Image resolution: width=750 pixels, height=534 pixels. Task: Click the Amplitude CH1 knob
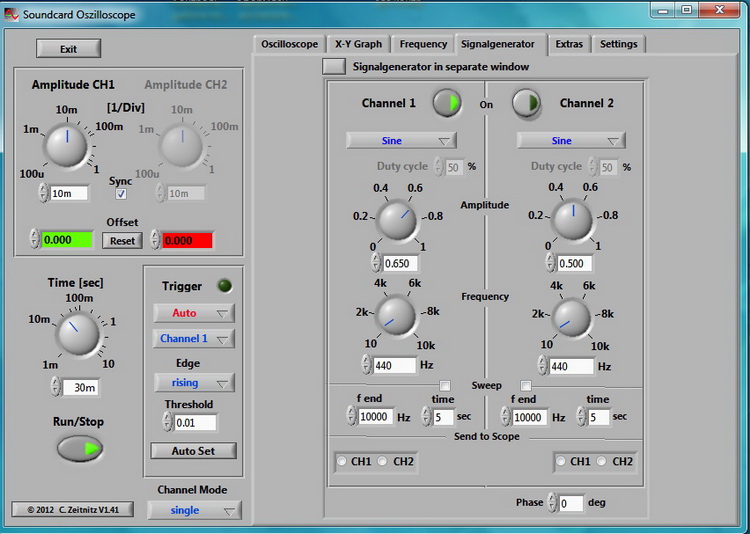(66, 146)
